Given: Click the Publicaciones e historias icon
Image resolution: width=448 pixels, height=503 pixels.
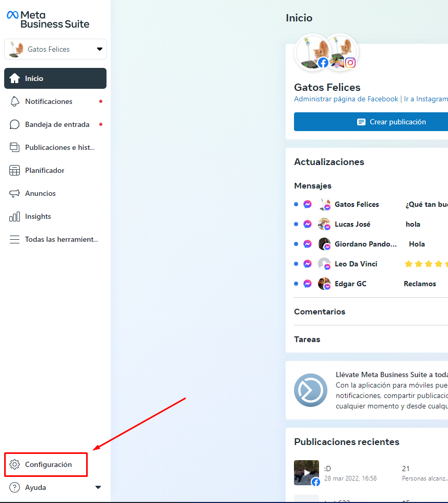Looking at the screenshot, I should coord(15,147).
